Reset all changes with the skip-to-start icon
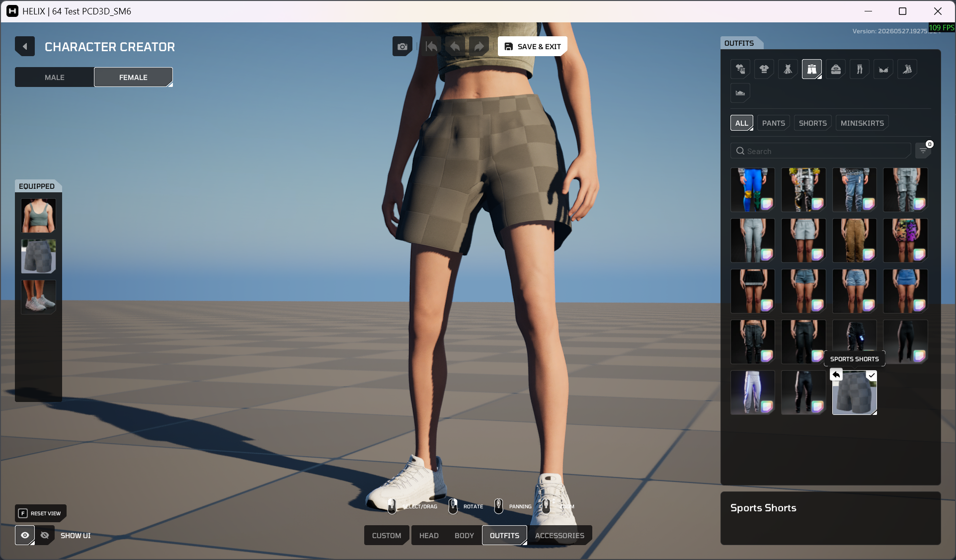 pyautogui.click(x=431, y=47)
